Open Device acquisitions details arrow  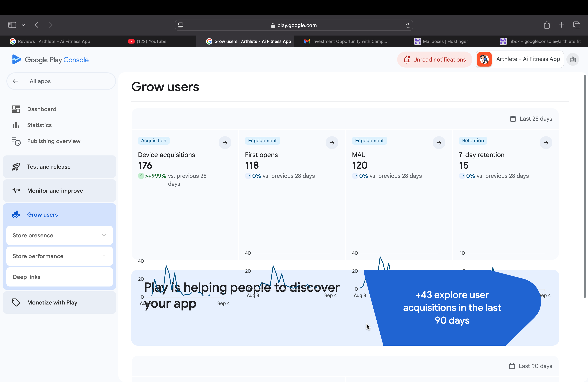(225, 143)
